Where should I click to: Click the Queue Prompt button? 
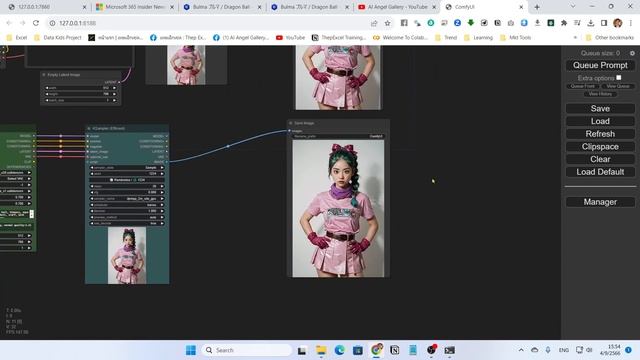(600, 65)
